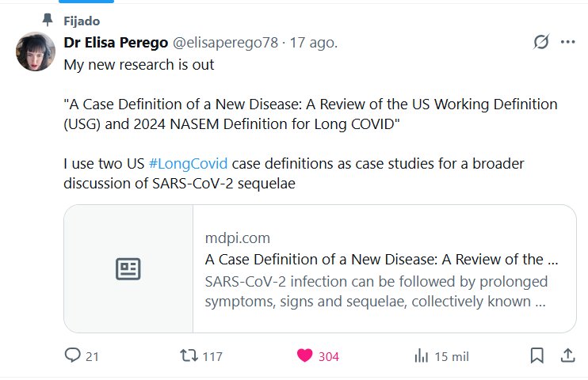Click the 117 repost count
The width and height of the screenshot is (588, 380).
click(212, 357)
